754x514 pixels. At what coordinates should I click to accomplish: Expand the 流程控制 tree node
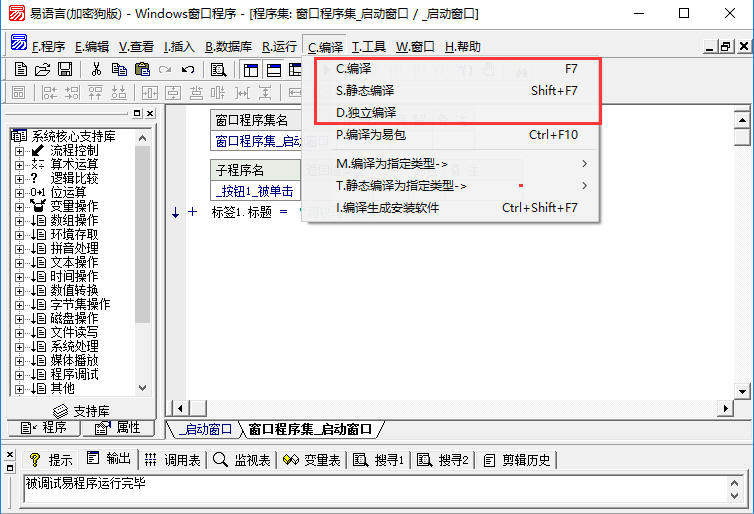[x=20, y=150]
